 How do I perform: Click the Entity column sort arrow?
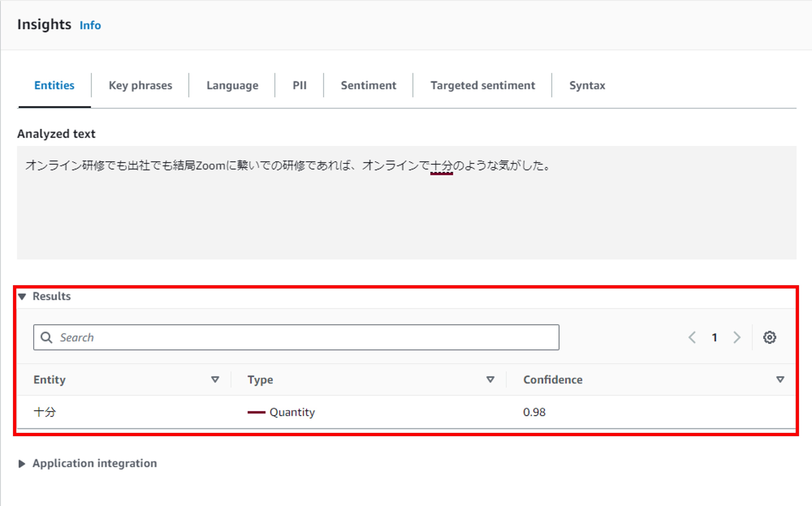click(215, 380)
